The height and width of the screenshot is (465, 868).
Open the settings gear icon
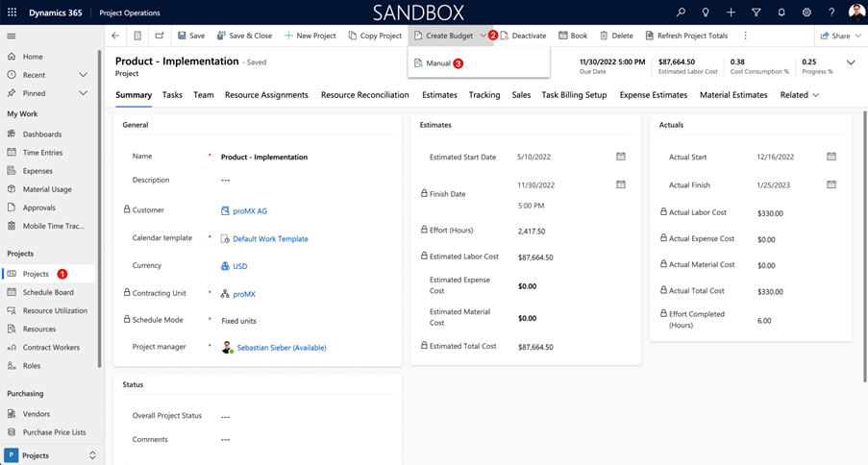coord(806,12)
